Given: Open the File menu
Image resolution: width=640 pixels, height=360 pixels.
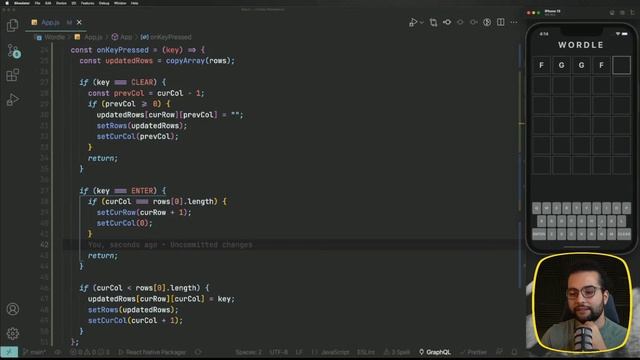Looking at the screenshot, I should point(37,3).
